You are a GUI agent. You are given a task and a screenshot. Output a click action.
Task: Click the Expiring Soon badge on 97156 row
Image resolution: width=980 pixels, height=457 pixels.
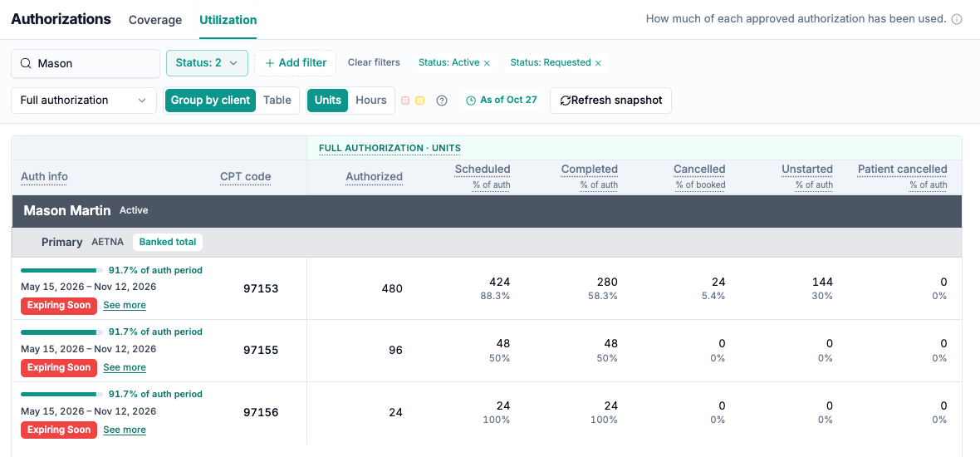(59, 430)
